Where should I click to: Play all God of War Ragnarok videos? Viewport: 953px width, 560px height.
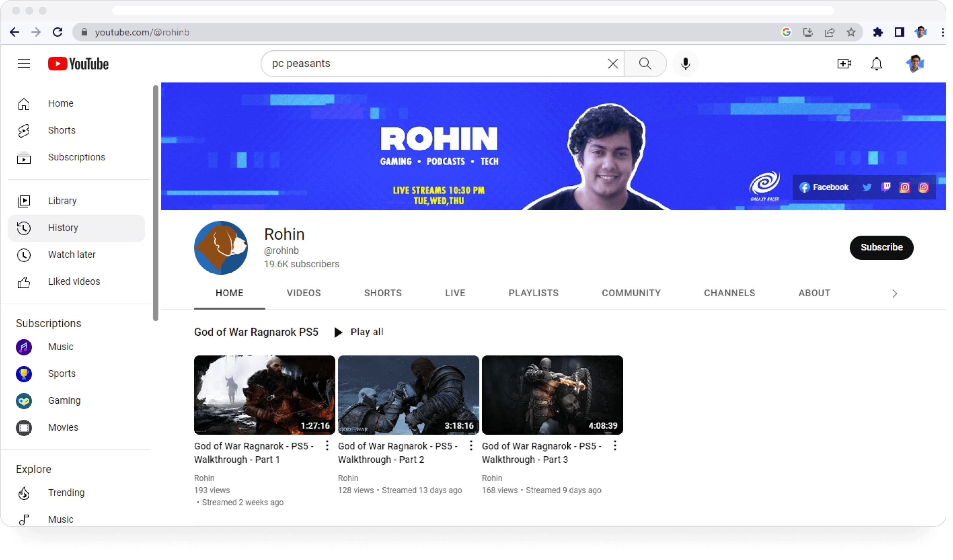coord(358,332)
